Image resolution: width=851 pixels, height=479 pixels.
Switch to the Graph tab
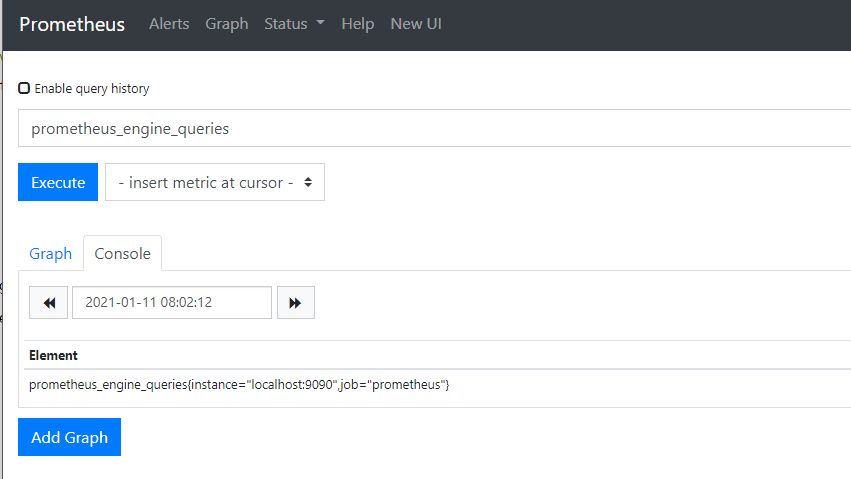point(50,254)
